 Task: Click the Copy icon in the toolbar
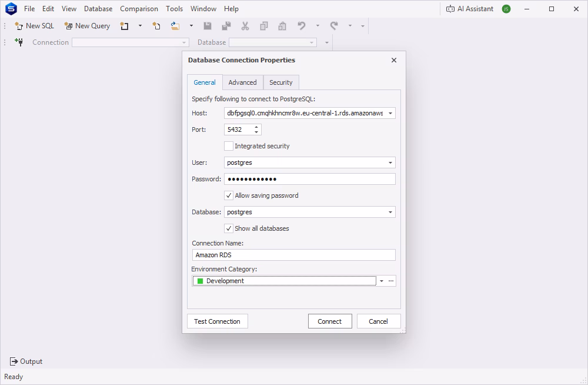(x=264, y=26)
